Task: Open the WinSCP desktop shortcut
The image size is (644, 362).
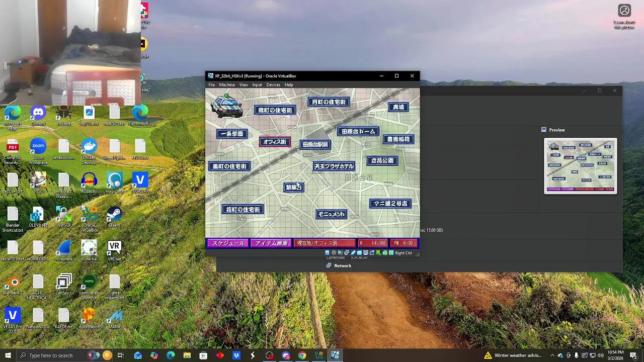Action: [x=63, y=217]
